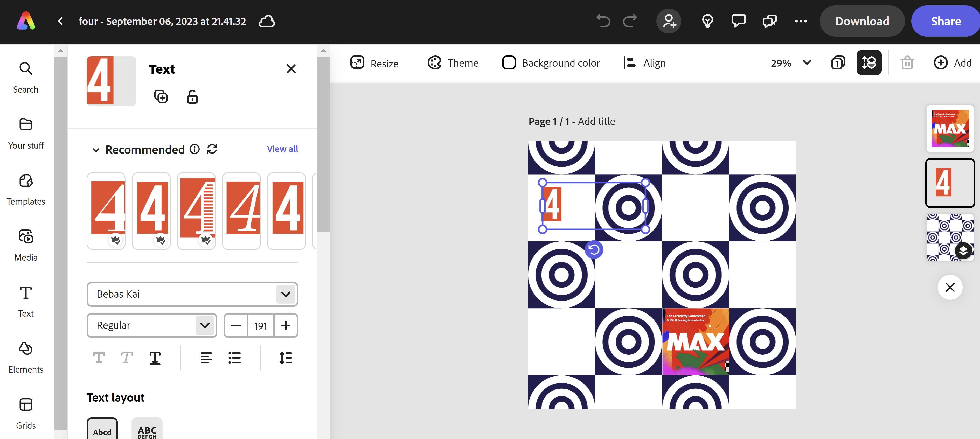The width and height of the screenshot is (980, 439).
Task: Toggle the lock icon for the text
Action: tap(192, 97)
